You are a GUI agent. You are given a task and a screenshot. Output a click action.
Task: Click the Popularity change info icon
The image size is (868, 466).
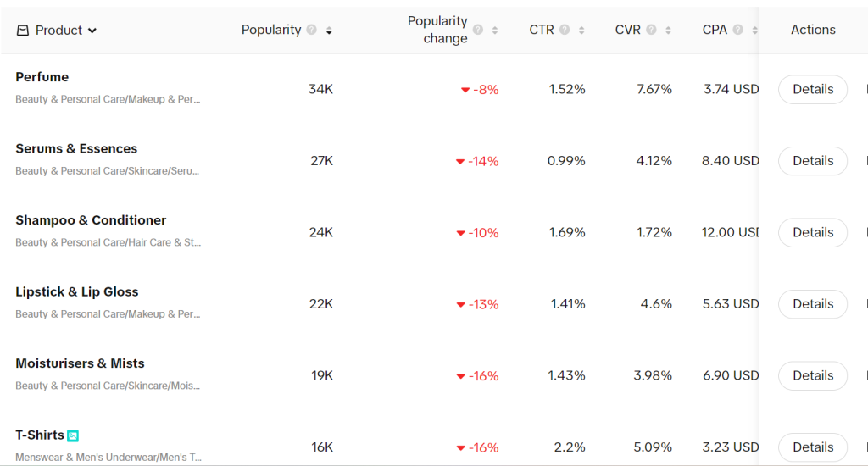click(478, 30)
